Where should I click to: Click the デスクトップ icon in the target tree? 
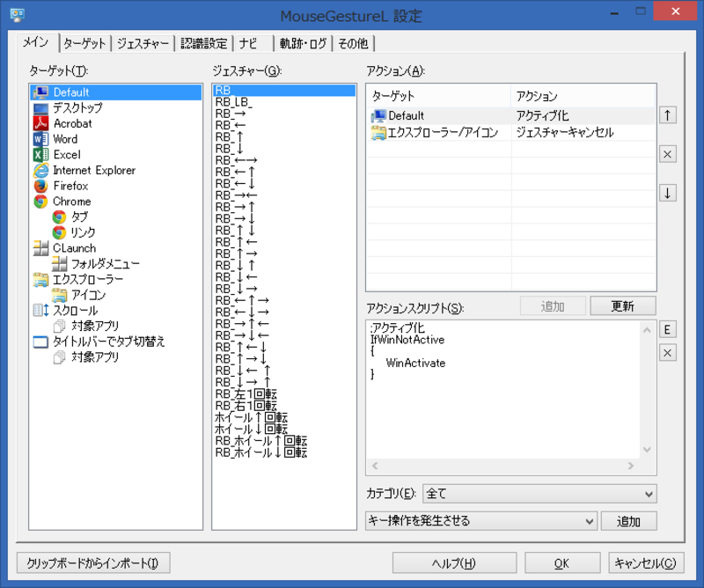tap(40, 107)
